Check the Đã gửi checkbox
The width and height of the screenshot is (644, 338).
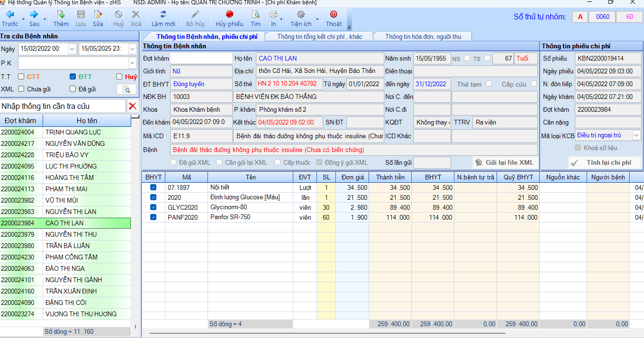(x=73, y=89)
